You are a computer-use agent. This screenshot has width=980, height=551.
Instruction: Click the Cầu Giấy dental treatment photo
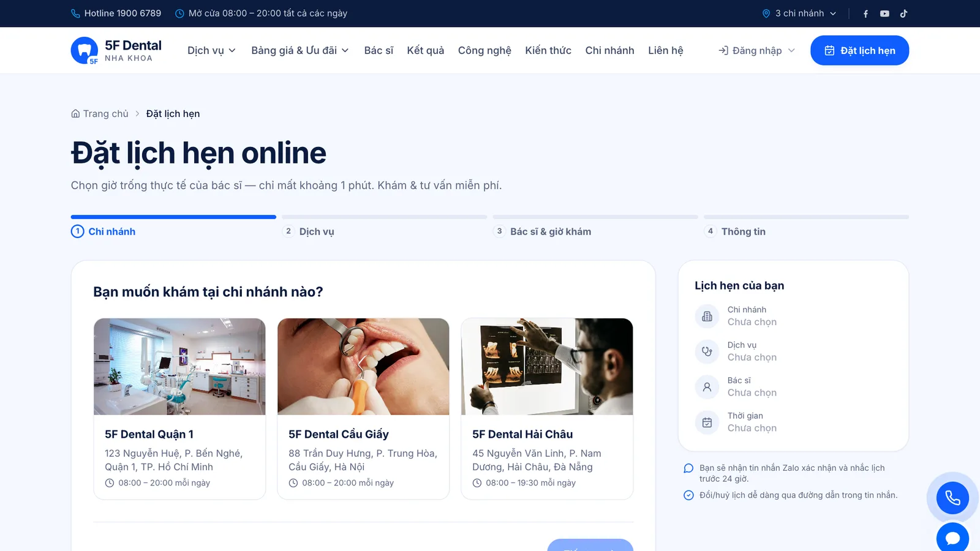tap(363, 367)
